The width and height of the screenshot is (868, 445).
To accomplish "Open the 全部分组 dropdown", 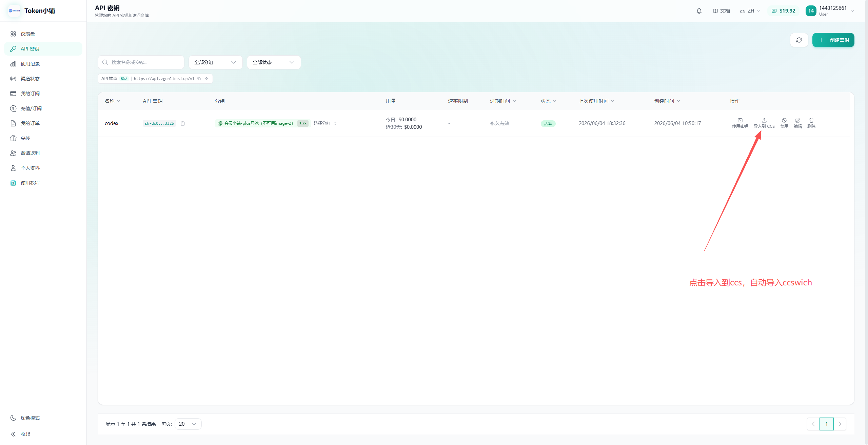I will [x=215, y=62].
